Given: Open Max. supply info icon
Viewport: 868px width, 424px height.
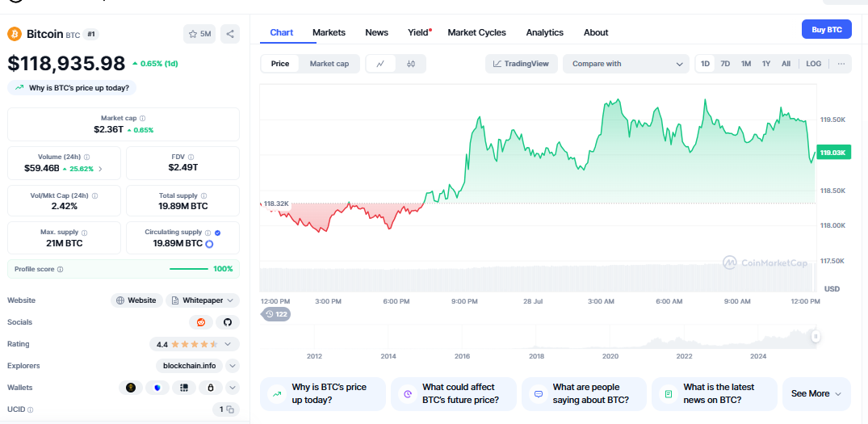Looking at the screenshot, I should click(84, 233).
